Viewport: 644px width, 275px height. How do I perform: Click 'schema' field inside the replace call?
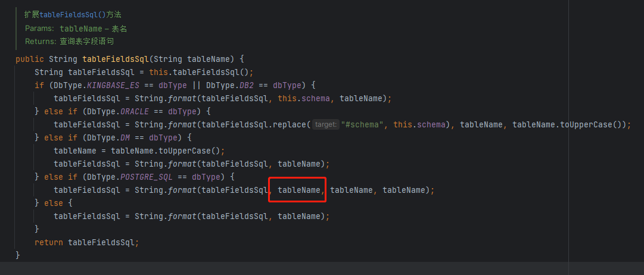[432, 125]
